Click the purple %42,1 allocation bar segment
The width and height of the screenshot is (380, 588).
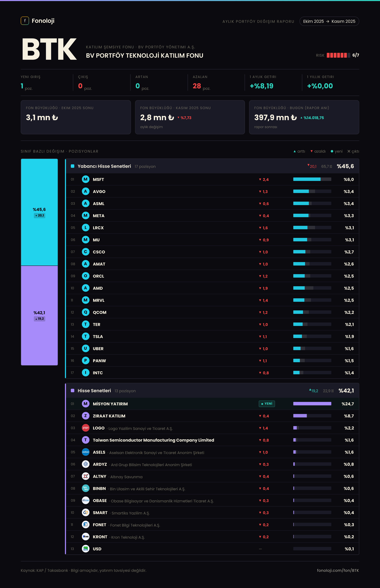coord(39,315)
